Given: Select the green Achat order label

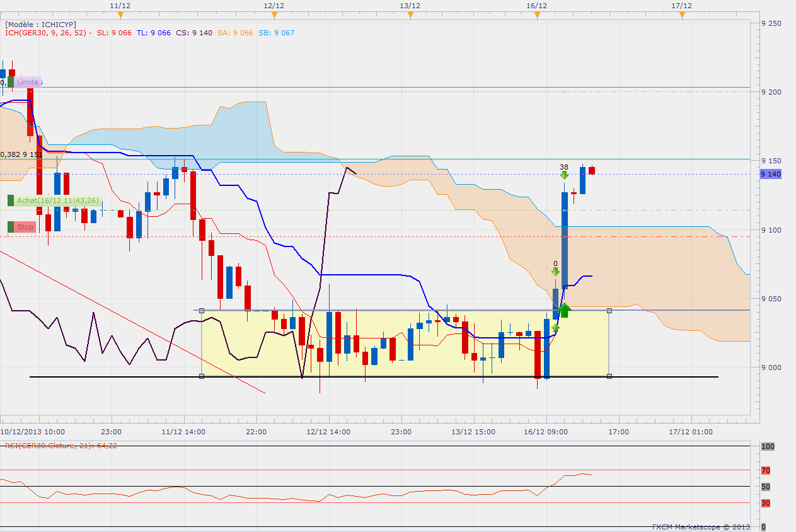Looking at the screenshot, I should point(57,200).
